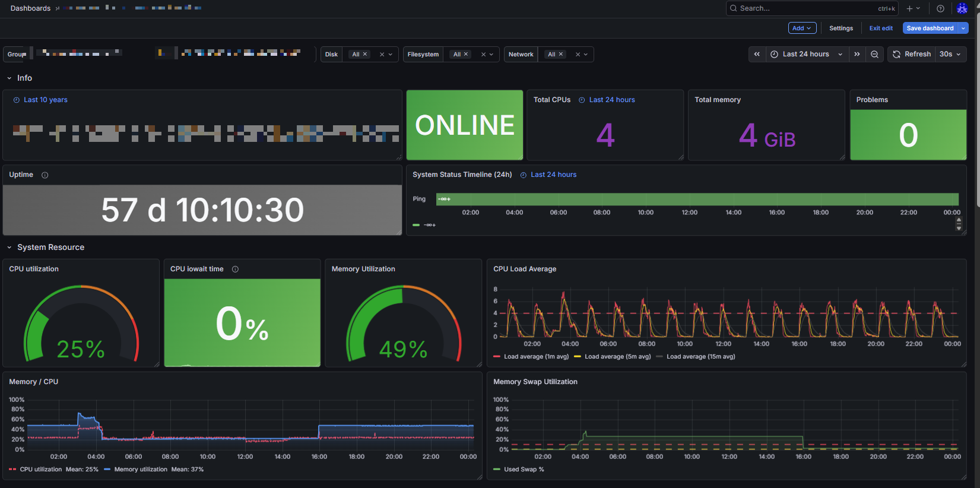This screenshot has width=980, height=488.
Task: Click the legend scroll stepper in System Status Timeline
Action: (959, 224)
